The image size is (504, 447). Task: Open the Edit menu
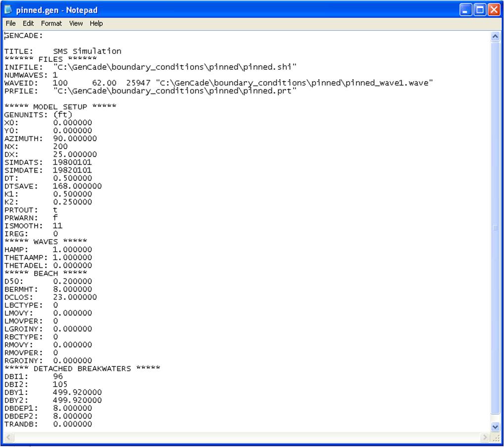(28, 23)
